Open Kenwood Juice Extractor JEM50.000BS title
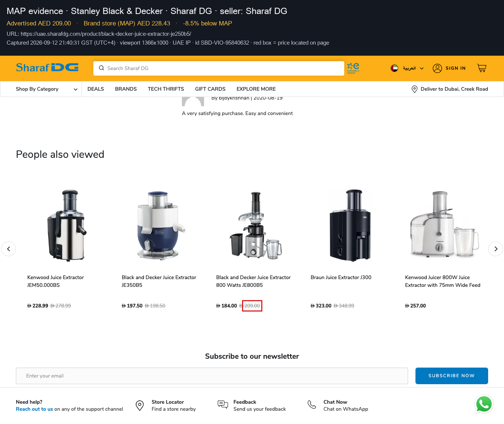The width and height of the screenshot is (504, 424). point(55,281)
